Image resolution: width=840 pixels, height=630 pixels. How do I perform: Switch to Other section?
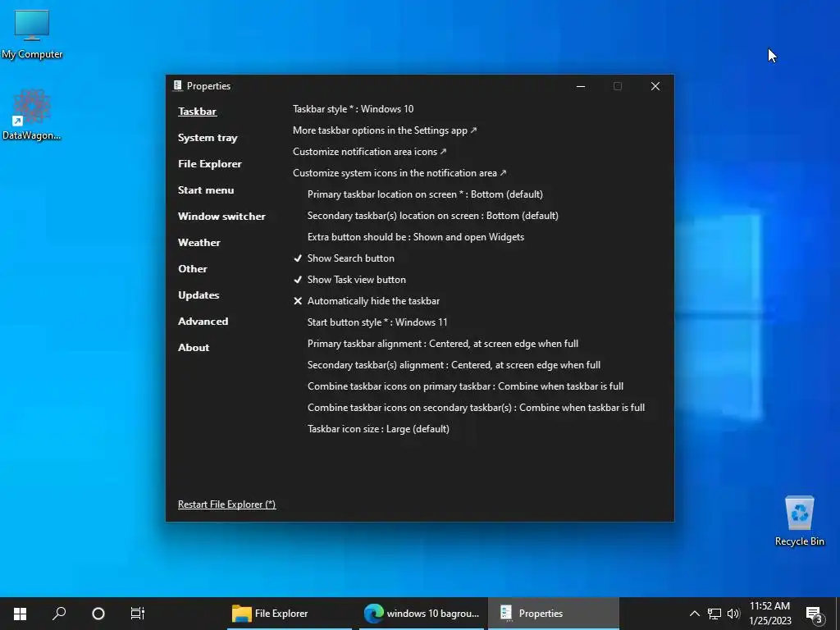click(192, 269)
